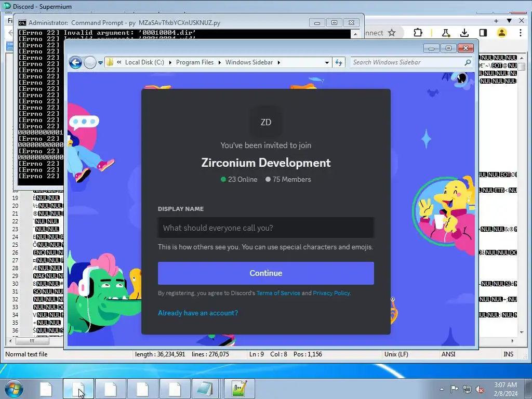Viewport: 532px width, 399px height.
Task: Expand the arrow after Windows Sidebar breadcrumb
Action: [x=279, y=62]
